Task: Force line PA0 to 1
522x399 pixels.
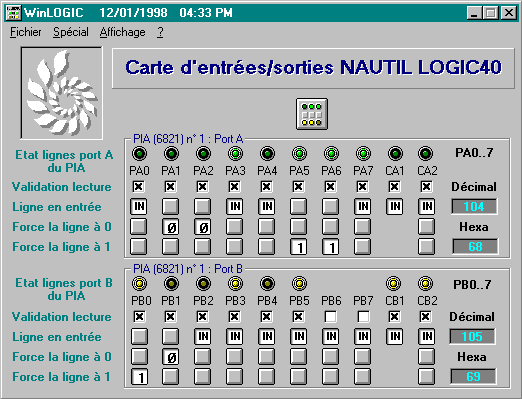Action: pyautogui.click(x=139, y=246)
